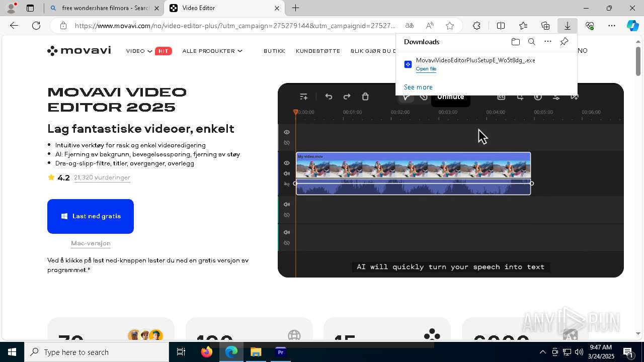Click the Movavi logo
The width and height of the screenshot is (644, 362).
79,51
